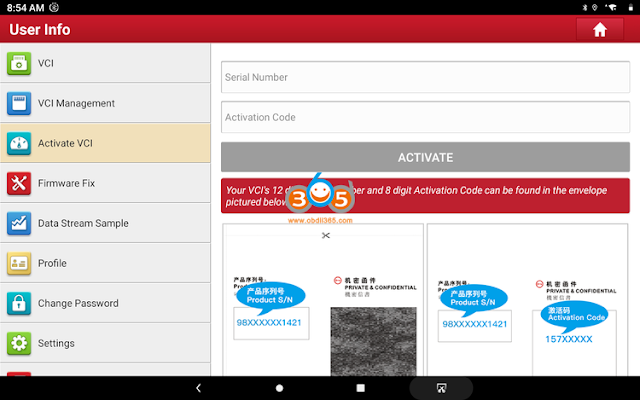
Task: Click the 8:54 AM clock
Action: point(25,7)
